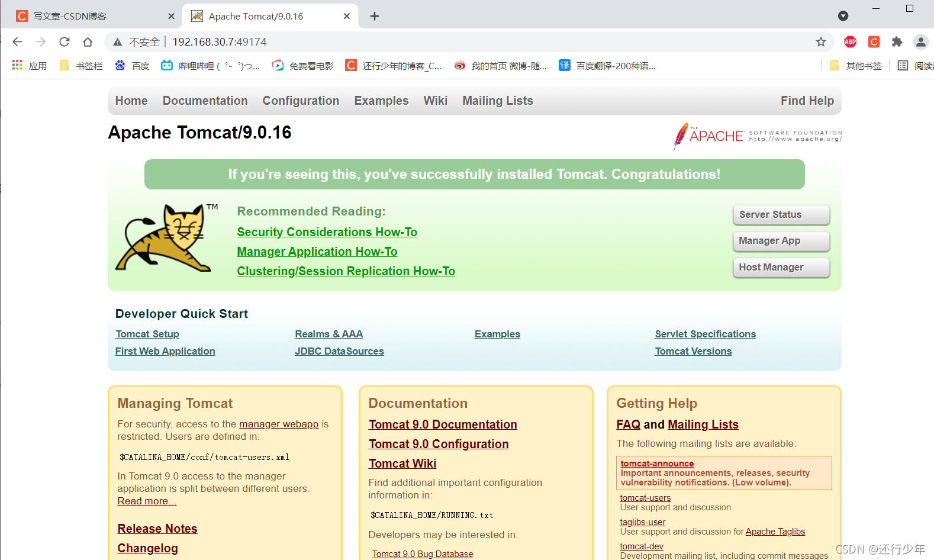Open Examples in the Tomcat navigation bar
The image size is (934, 560).
[382, 101]
